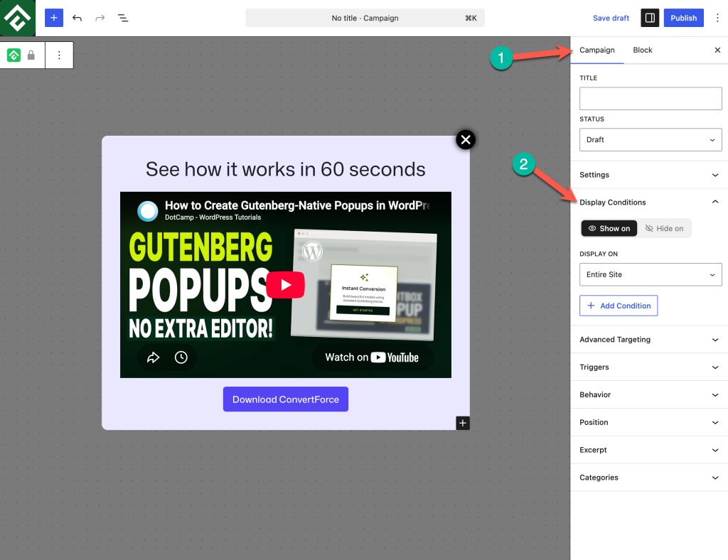Click the lock icon in block toolbar

31,55
